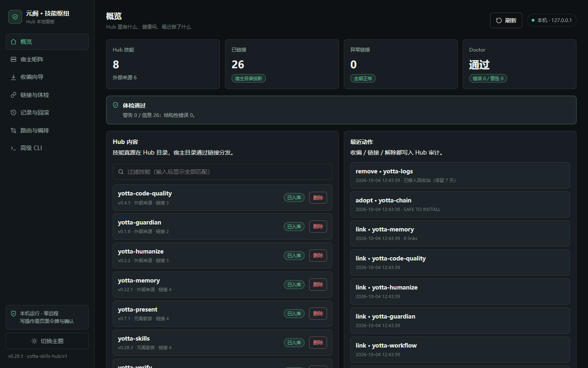
Task: Click the 已入库 badge on yotta-code-quality
Action: coord(294,197)
